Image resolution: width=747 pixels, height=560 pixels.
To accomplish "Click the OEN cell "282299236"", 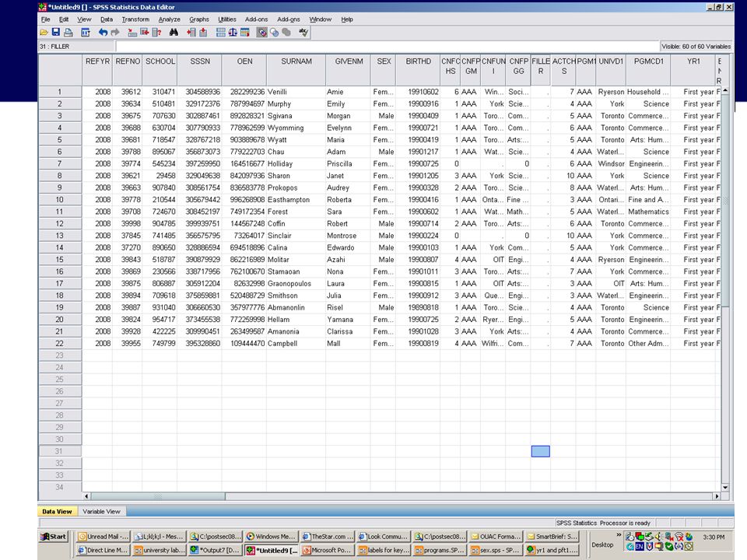I will tap(245, 92).
